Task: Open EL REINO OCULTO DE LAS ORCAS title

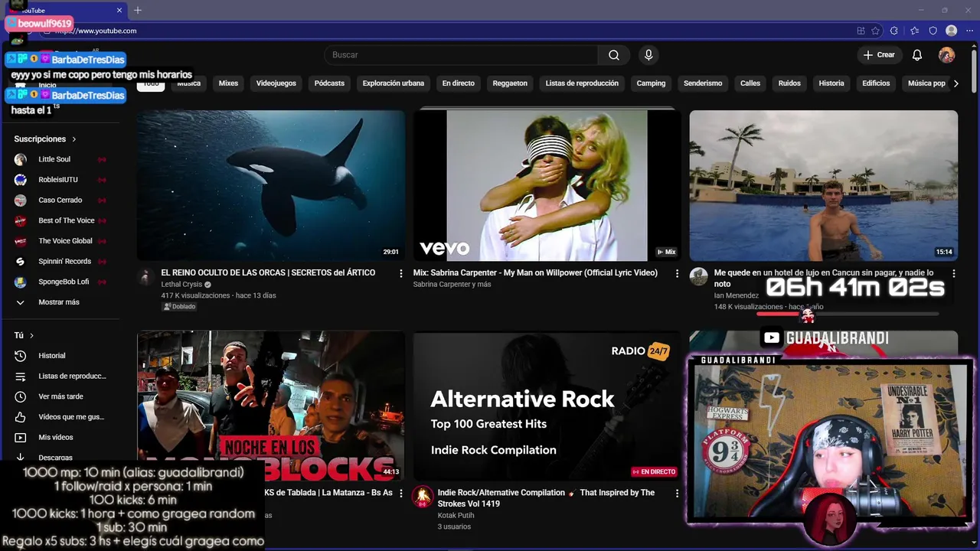Action: [x=268, y=272]
